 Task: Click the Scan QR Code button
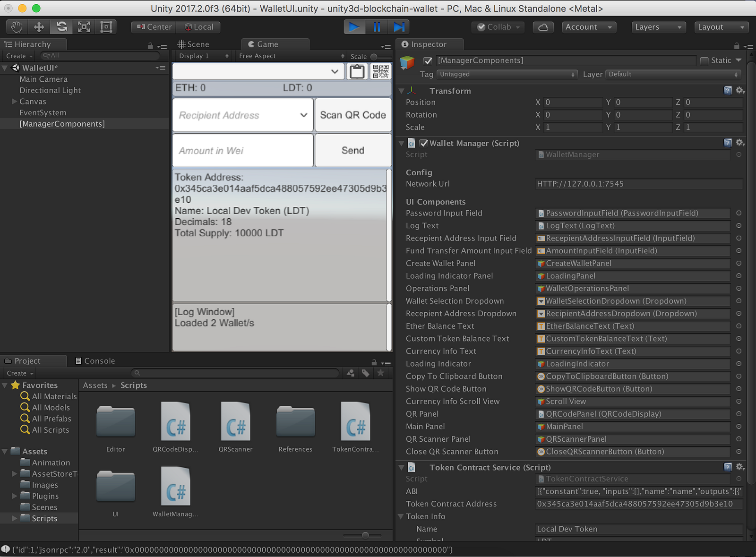pyautogui.click(x=353, y=115)
